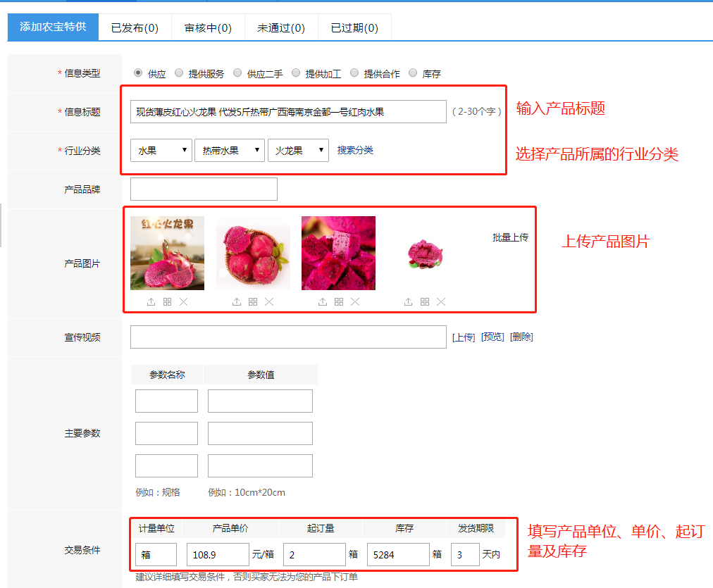Viewport: 713px width, 588px height.
Task: Select the 供应 radio button
Action: click(138, 73)
